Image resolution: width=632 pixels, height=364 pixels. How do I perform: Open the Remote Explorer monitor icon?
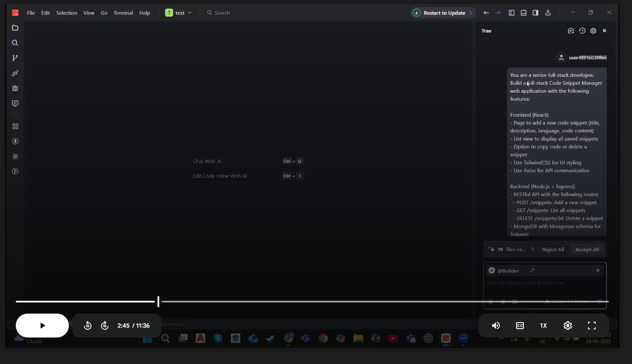[x=15, y=103]
